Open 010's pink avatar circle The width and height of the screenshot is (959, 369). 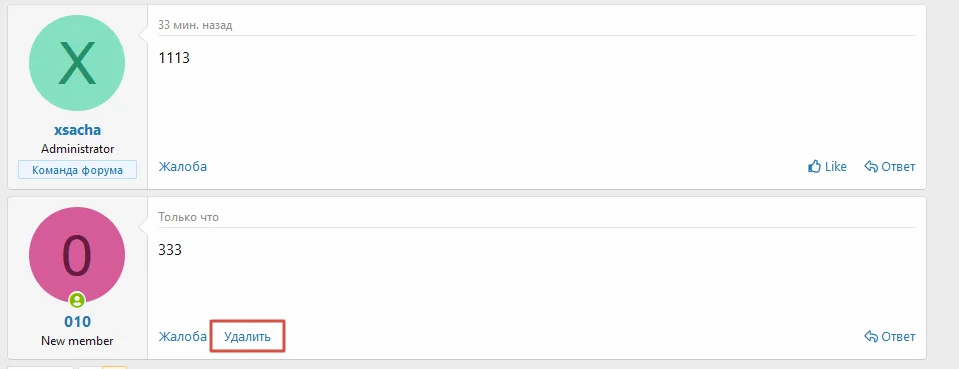[77, 255]
